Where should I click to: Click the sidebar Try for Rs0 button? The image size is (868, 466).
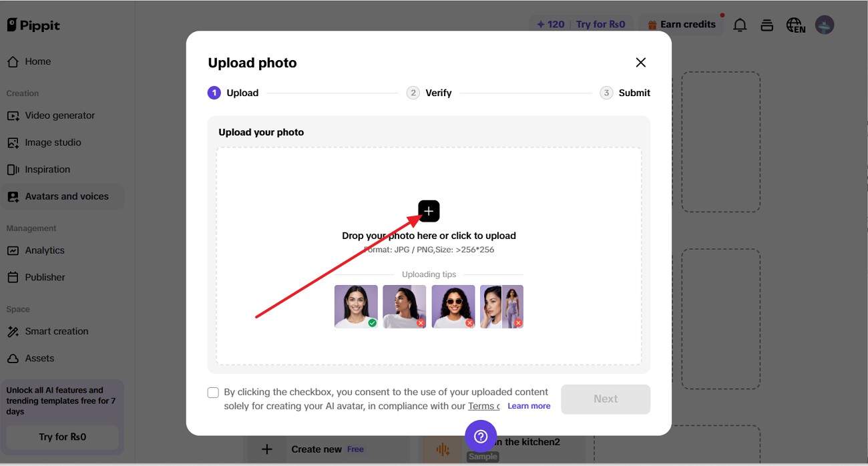[x=62, y=437]
